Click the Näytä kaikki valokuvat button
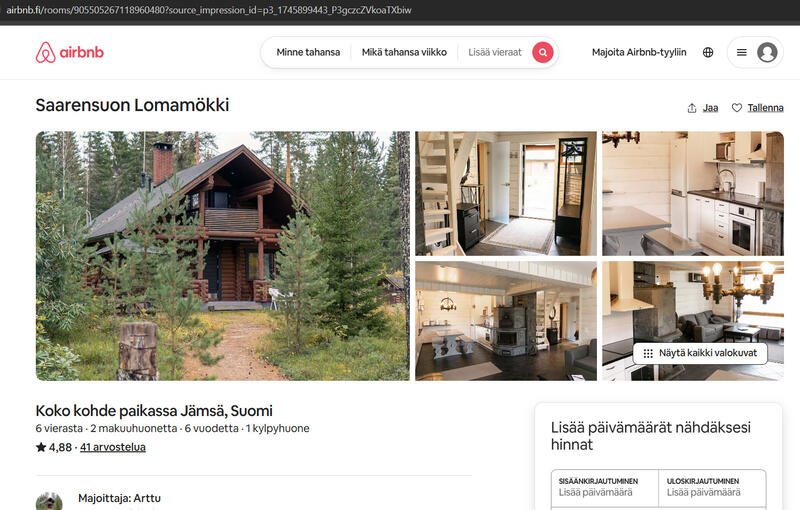 click(700, 353)
